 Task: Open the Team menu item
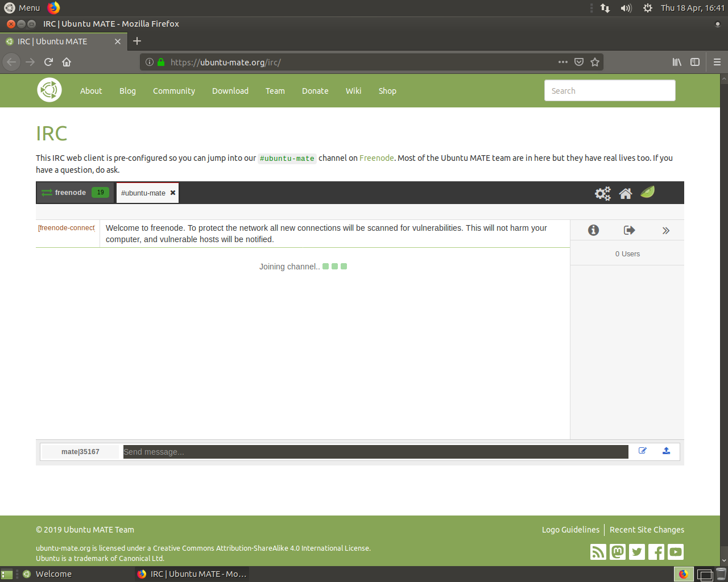275,91
